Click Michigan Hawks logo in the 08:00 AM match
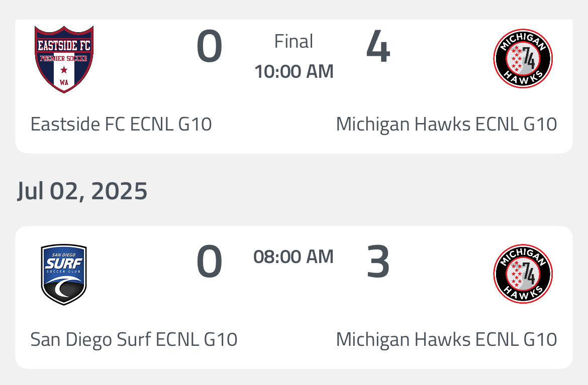Screen dimensions: 588x385 (x=523, y=274)
